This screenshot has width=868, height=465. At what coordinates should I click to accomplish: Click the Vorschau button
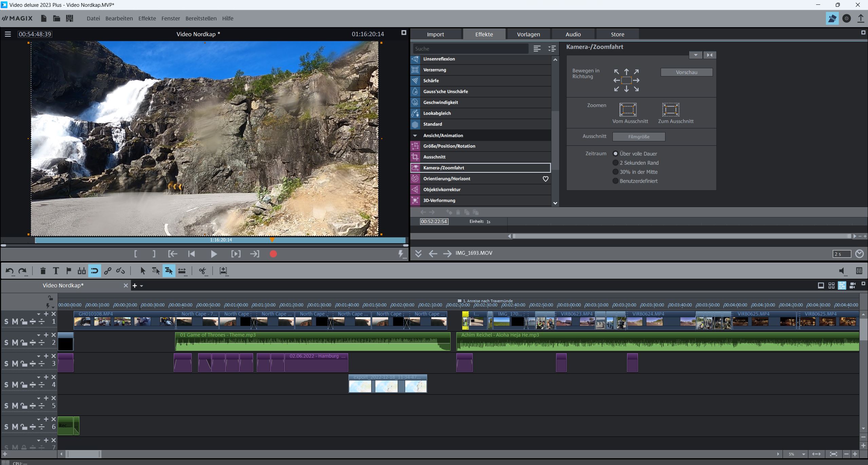point(686,72)
